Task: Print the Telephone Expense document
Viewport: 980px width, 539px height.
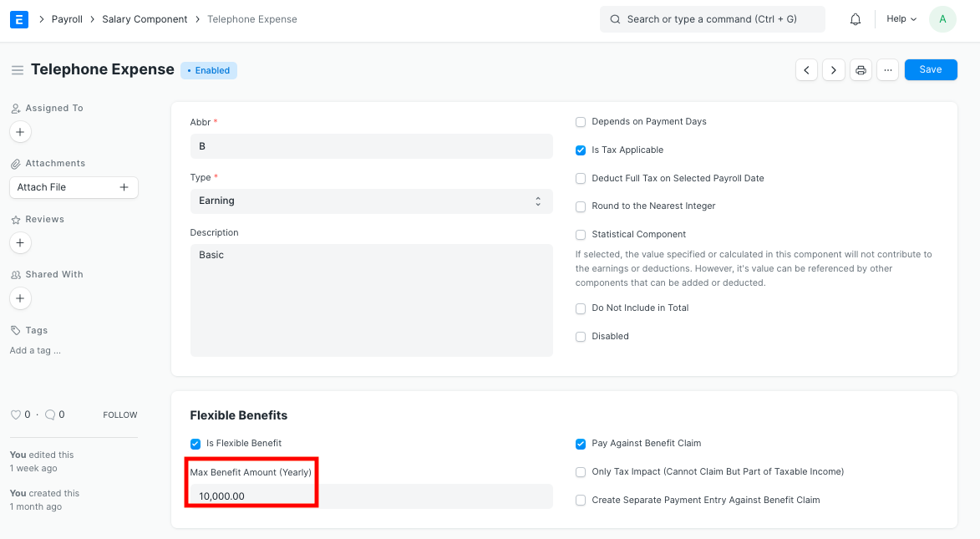Action: click(x=861, y=69)
